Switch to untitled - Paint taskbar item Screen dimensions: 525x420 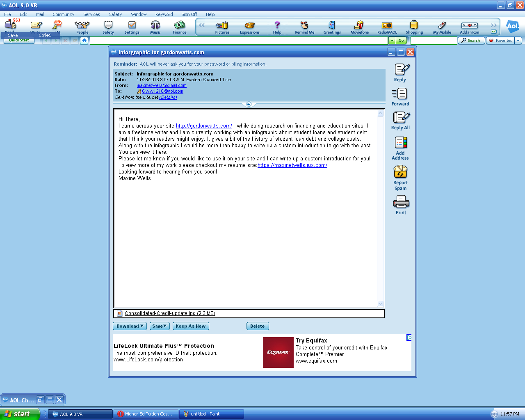click(x=212, y=414)
